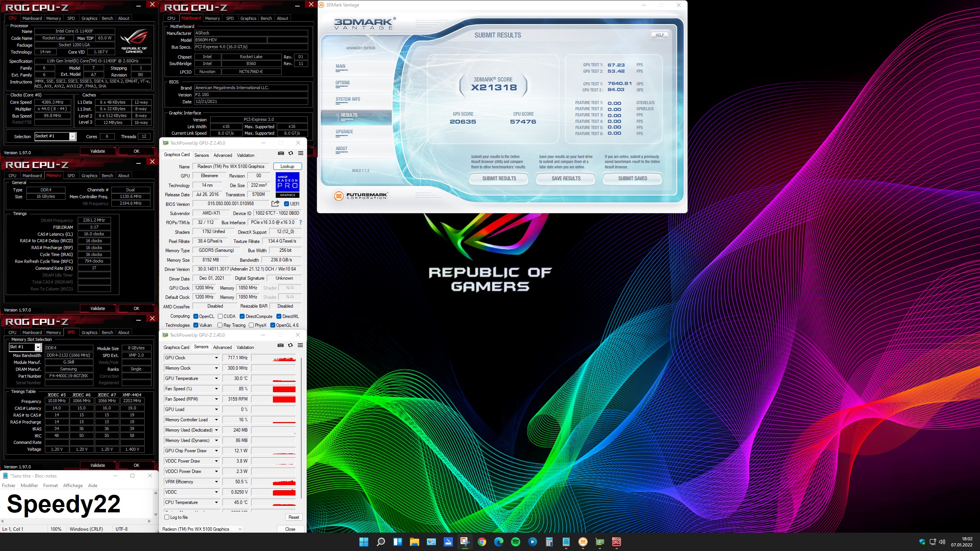This screenshot has height=551, width=980.
Task: Expand the Memory Clock sensor dropdown
Action: click(216, 368)
